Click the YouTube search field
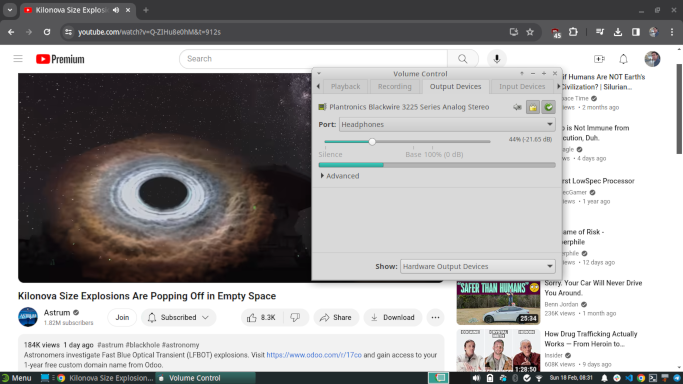This screenshot has width=683, height=384. click(313, 59)
